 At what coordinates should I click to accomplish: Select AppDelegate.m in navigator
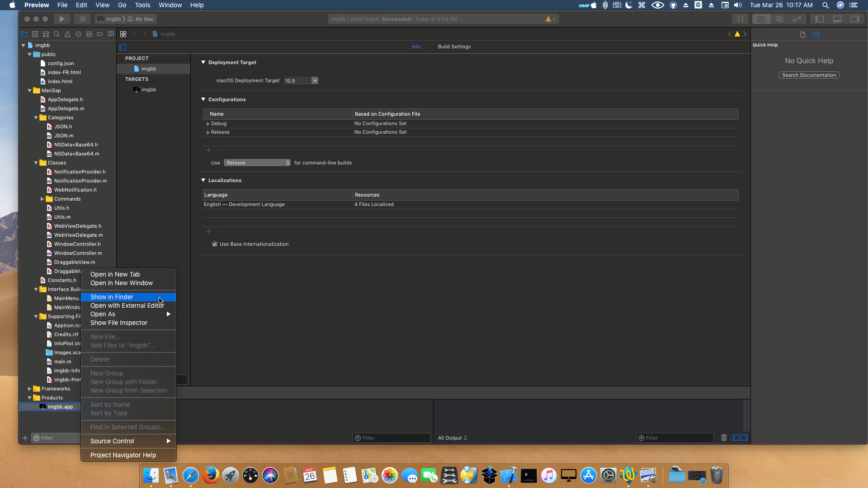(x=66, y=108)
